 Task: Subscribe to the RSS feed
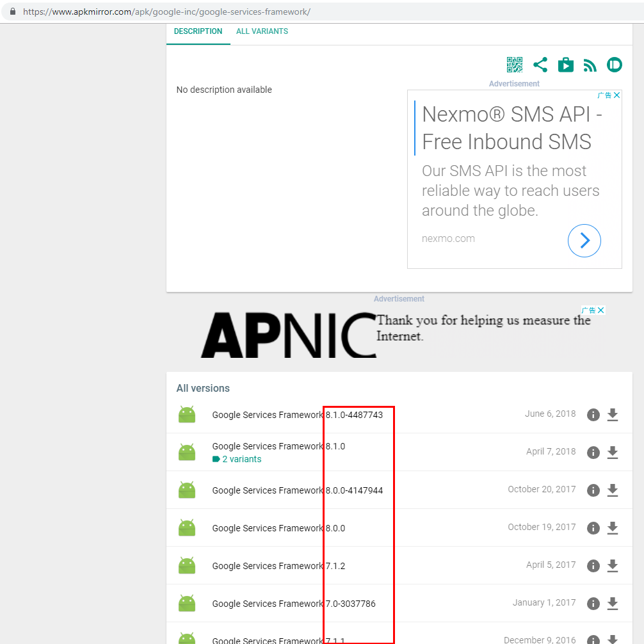click(x=590, y=64)
